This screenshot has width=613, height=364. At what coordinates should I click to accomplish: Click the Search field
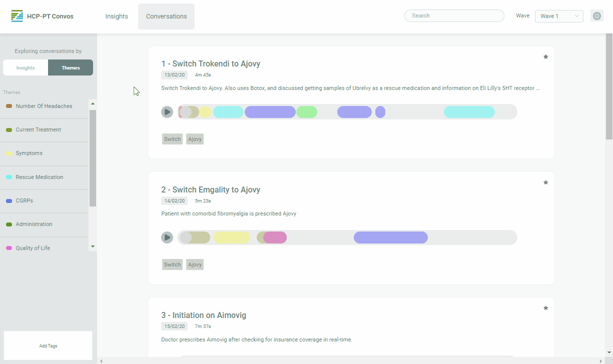pyautogui.click(x=454, y=15)
